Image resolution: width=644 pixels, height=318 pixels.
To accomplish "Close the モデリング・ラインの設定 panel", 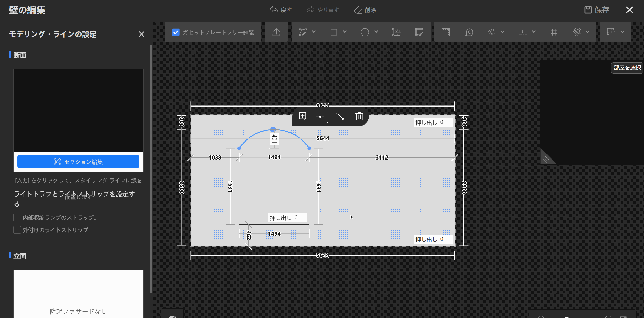I will click(141, 34).
